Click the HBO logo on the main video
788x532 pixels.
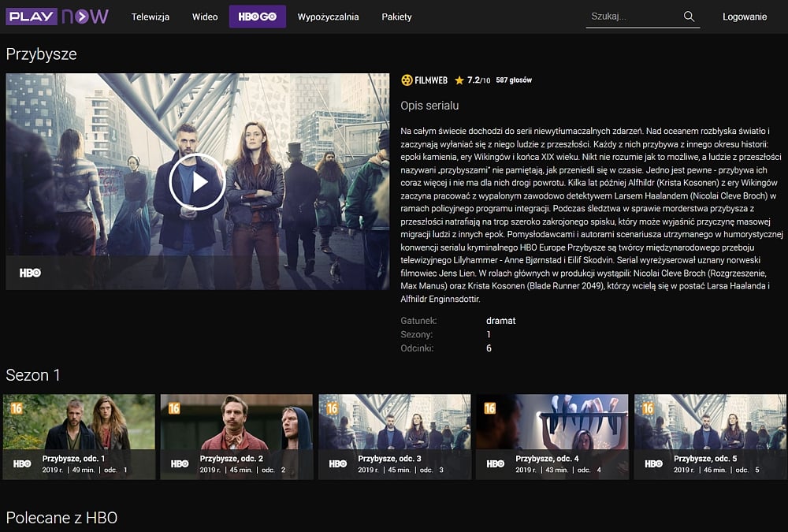point(30,273)
